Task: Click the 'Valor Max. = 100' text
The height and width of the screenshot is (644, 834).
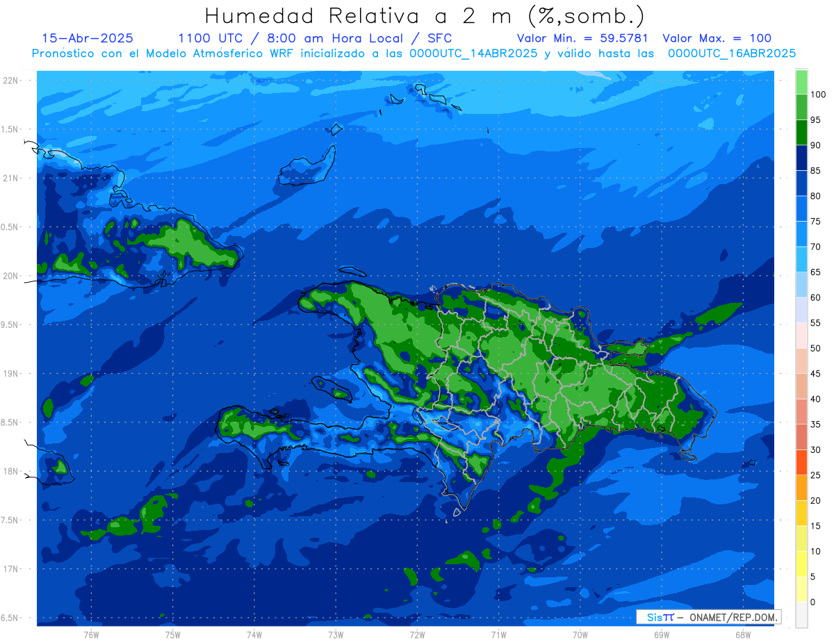Action: click(717, 39)
